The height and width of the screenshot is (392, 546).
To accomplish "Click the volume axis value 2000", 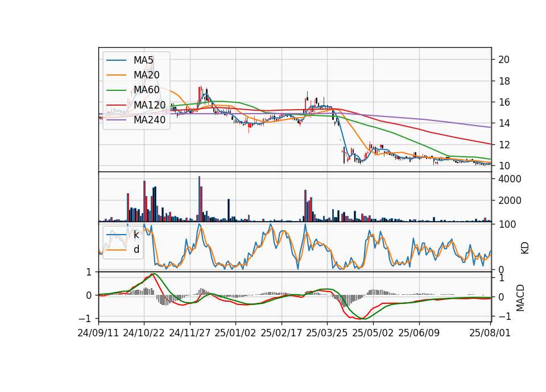I will coord(510,201).
